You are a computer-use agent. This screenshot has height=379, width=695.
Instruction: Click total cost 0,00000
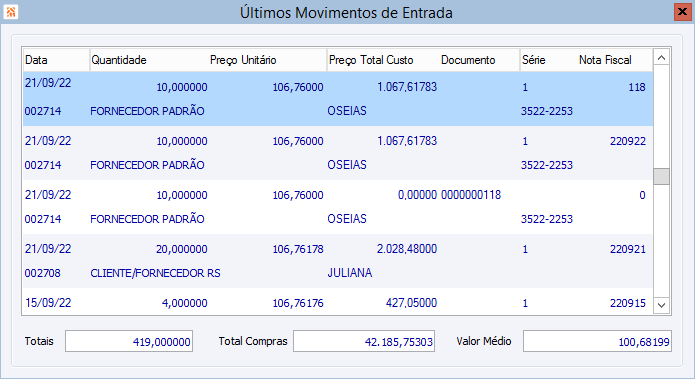[x=418, y=195]
